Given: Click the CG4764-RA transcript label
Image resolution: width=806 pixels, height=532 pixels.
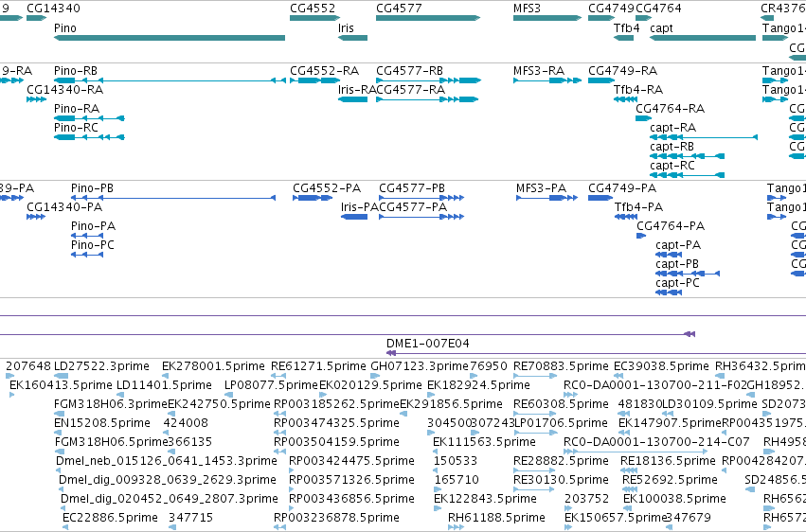Looking at the screenshot, I should [x=671, y=108].
